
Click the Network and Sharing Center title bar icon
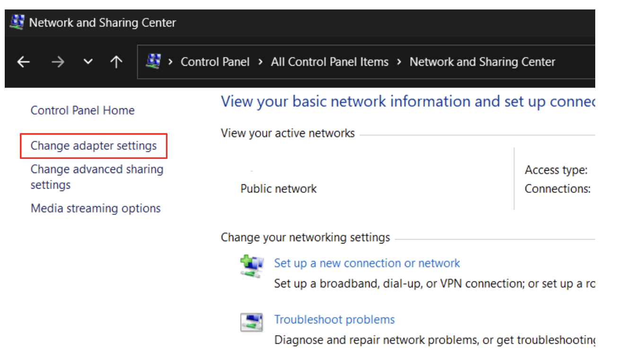18,22
